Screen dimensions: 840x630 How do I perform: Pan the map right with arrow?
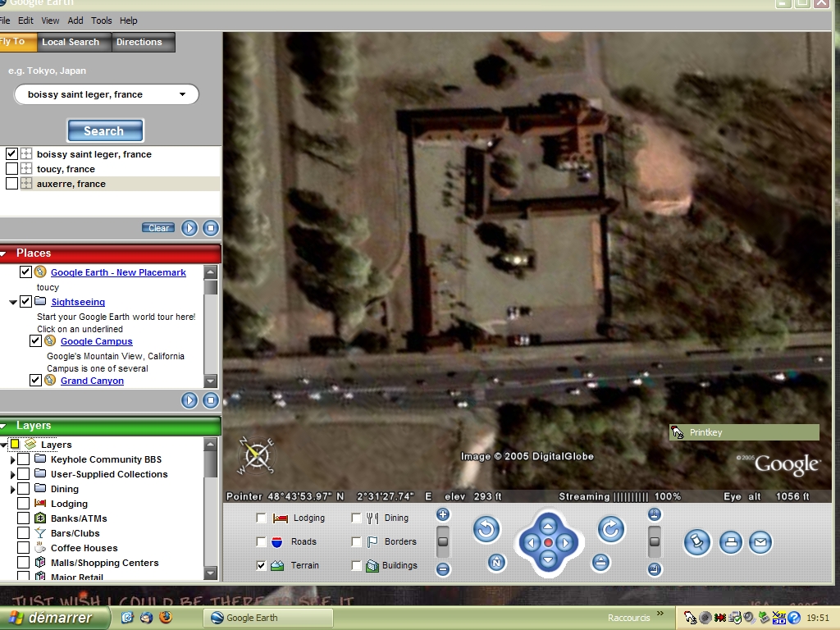click(x=565, y=543)
